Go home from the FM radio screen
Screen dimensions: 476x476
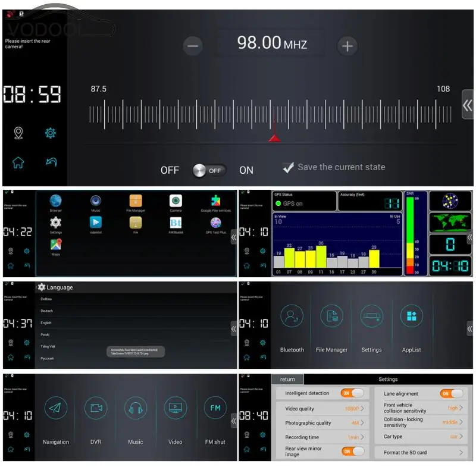point(18,162)
